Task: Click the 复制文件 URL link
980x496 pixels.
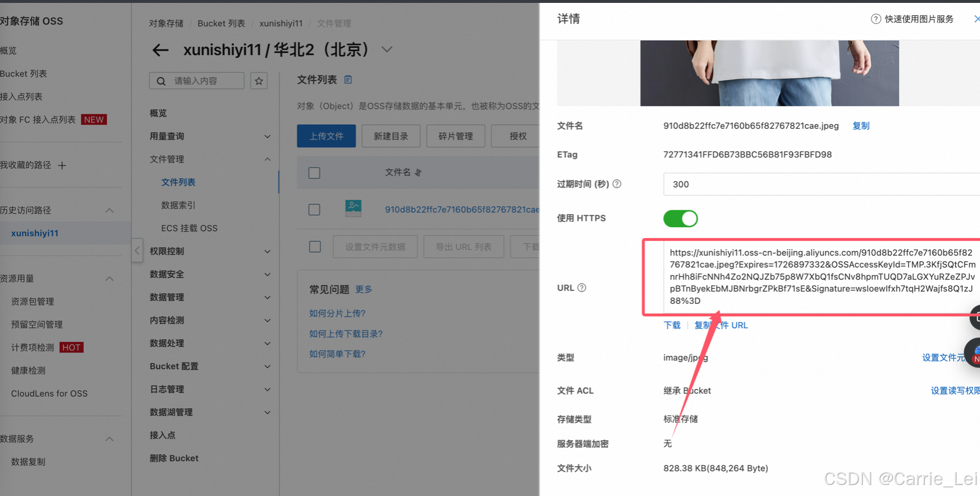Action: pyautogui.click(x=721, y=325)
